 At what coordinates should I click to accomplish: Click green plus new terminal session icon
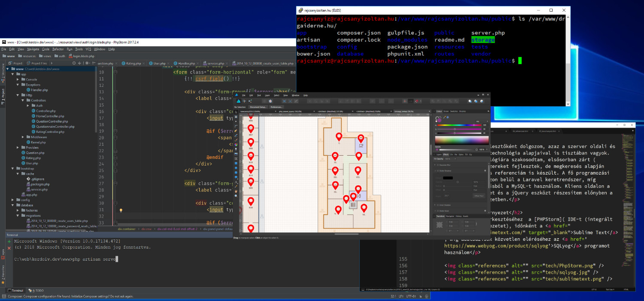(9, 242)
